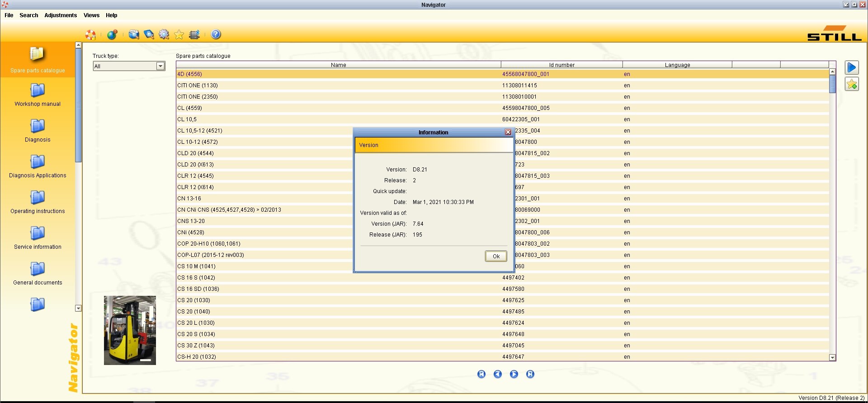The image size is (868, 403).
Task: Open the Search menu
Action: [x=29, y=15]
